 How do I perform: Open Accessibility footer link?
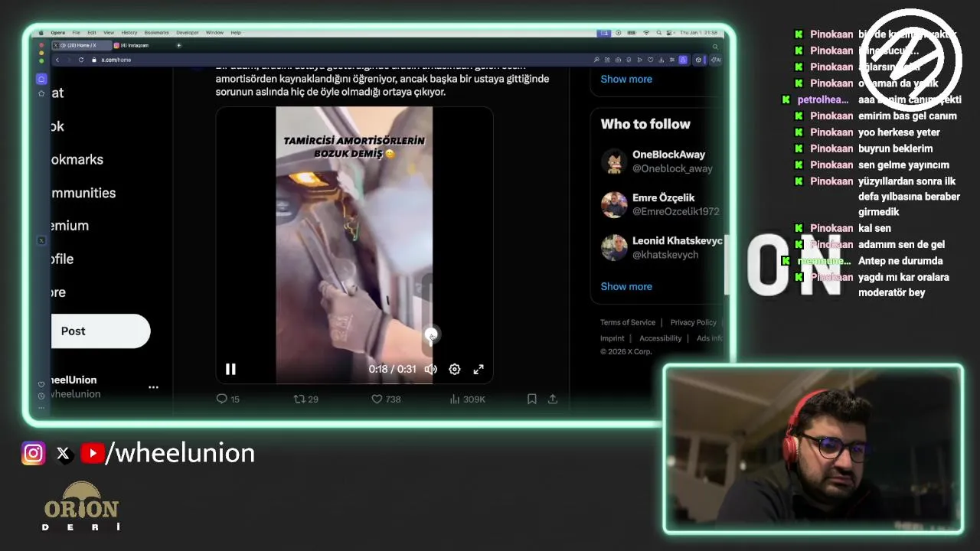tap(660, 338)
